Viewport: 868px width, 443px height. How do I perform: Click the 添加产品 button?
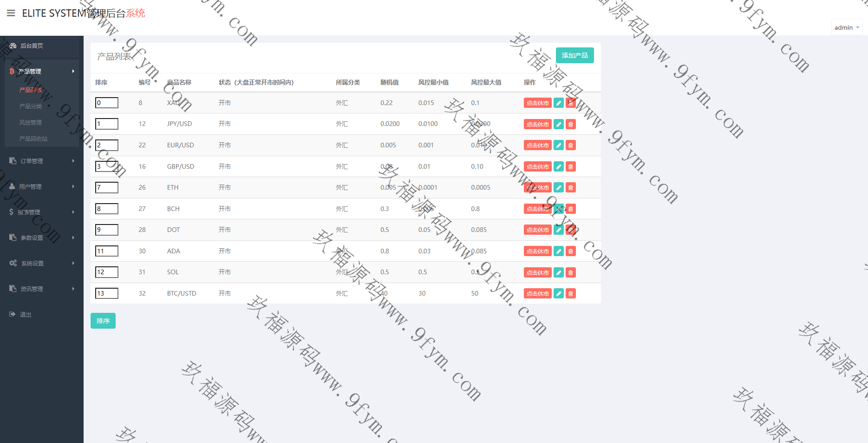click(x=574, y=55)
